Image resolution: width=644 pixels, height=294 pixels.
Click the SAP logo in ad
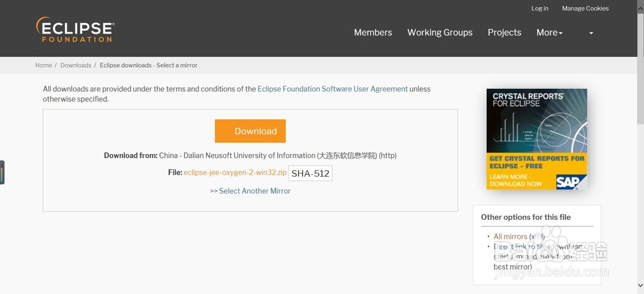point(571,182)
